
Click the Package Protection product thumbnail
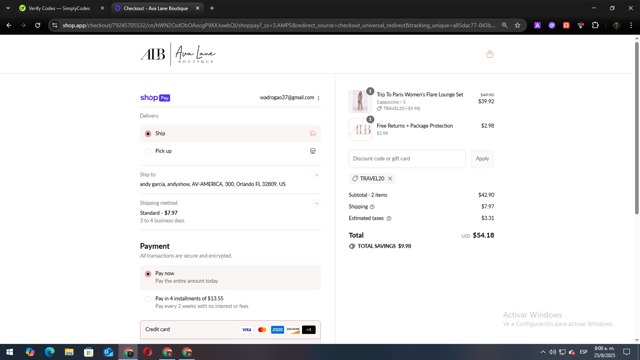(x=360, y=129)
